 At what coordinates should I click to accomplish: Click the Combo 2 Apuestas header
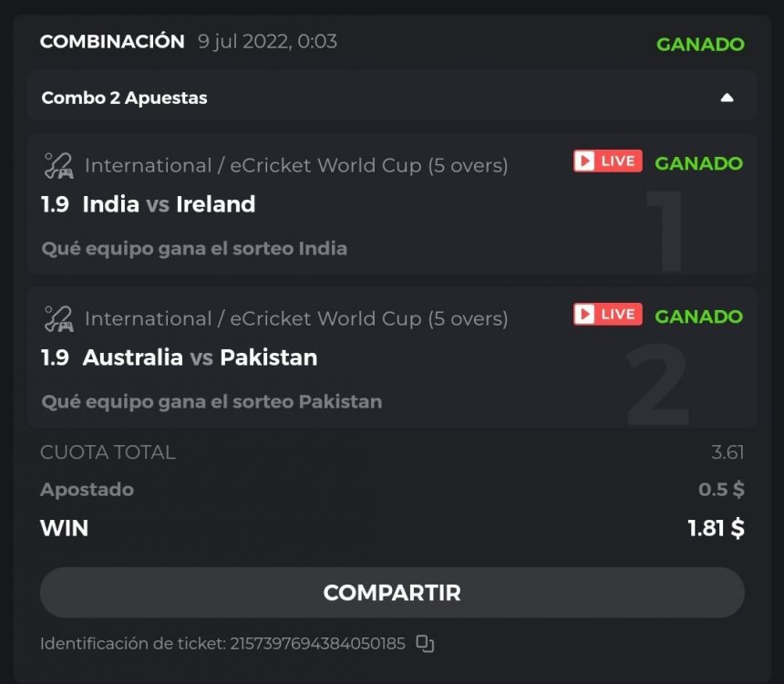124,98
